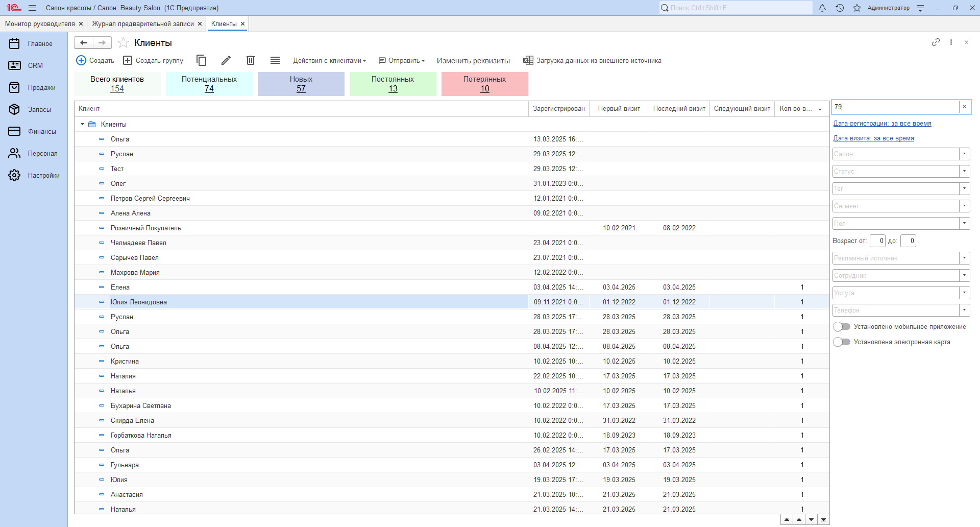The width and height of the screenshot is (980, 527).
Task: Add Клиенты page to favorites star
Action: pos(123,43)
